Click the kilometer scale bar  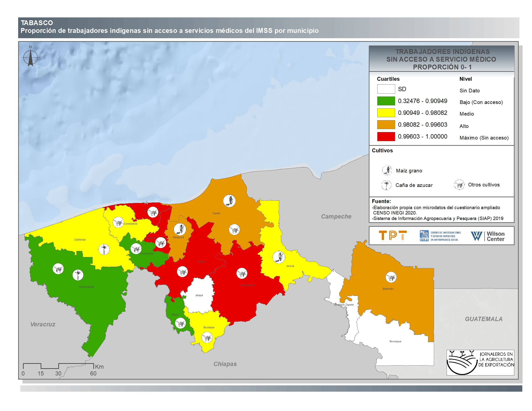click(59, 366)
